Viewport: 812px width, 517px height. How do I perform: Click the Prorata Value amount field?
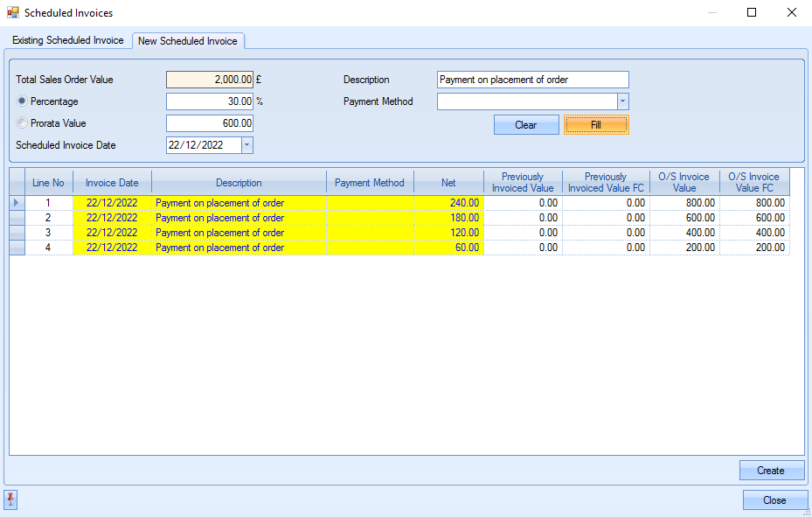210,123
